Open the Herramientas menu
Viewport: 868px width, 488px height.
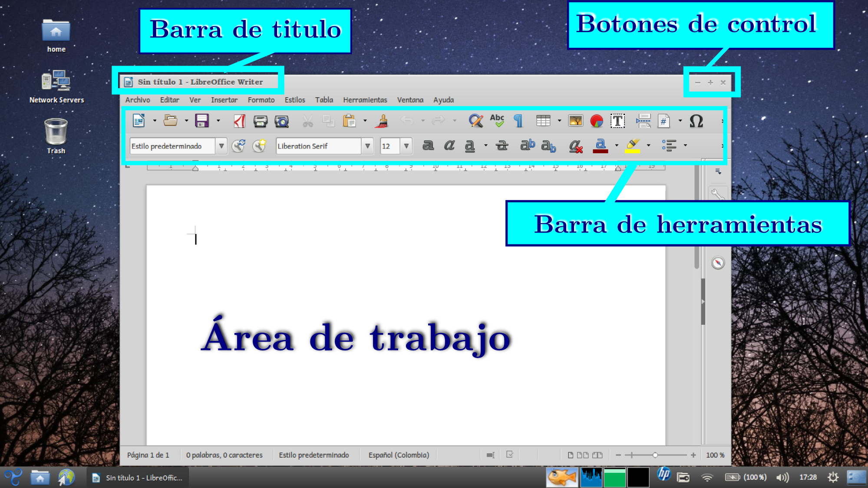pyautogui.click(x=365, y=100)
